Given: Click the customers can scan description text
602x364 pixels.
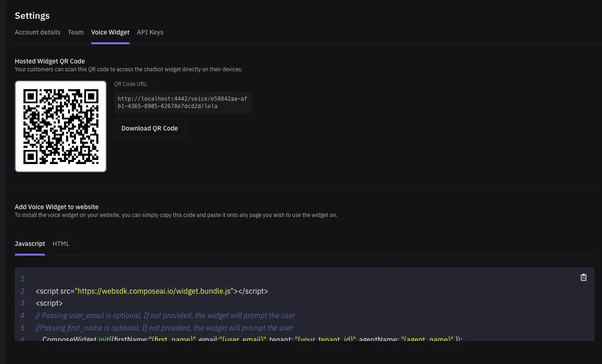Looking at the screenshot, I should coord(128,69).
